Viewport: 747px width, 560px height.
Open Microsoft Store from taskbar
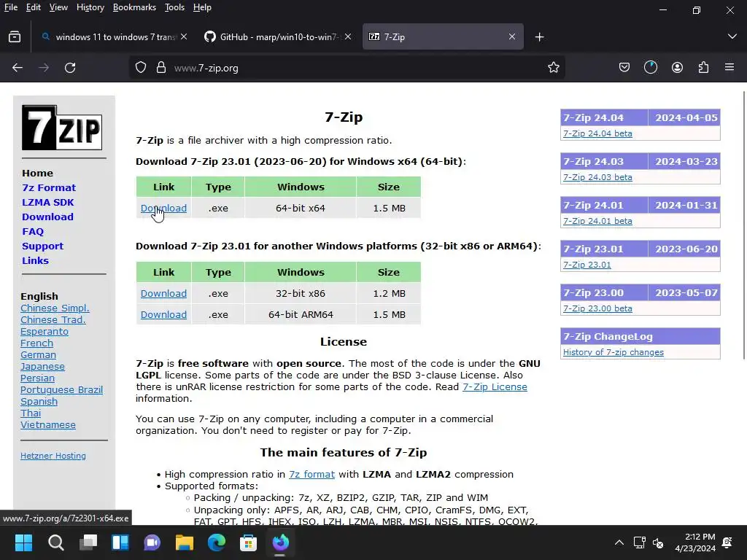pyautogui.click(x=248, y=542)
